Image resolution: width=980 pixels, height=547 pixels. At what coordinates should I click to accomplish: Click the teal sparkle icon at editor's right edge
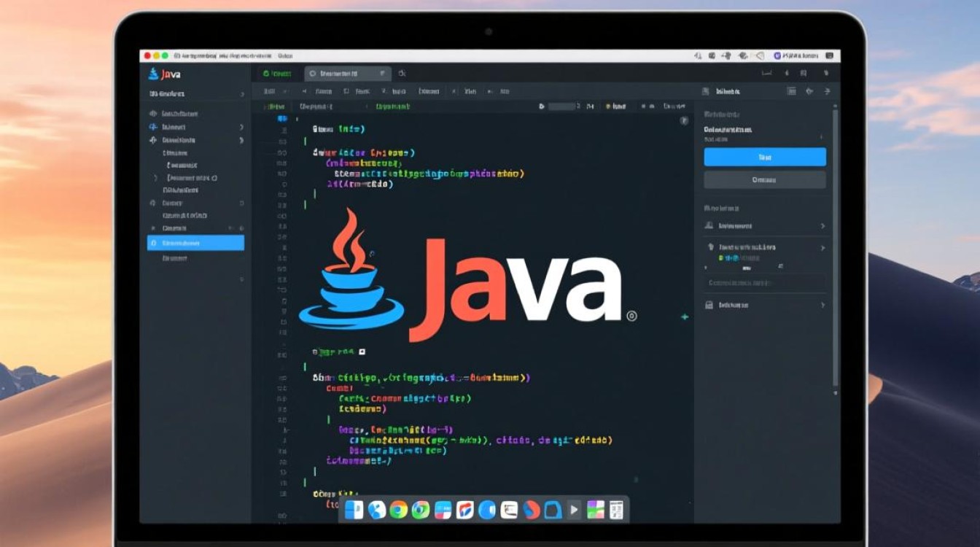click(x=684, y=317)
